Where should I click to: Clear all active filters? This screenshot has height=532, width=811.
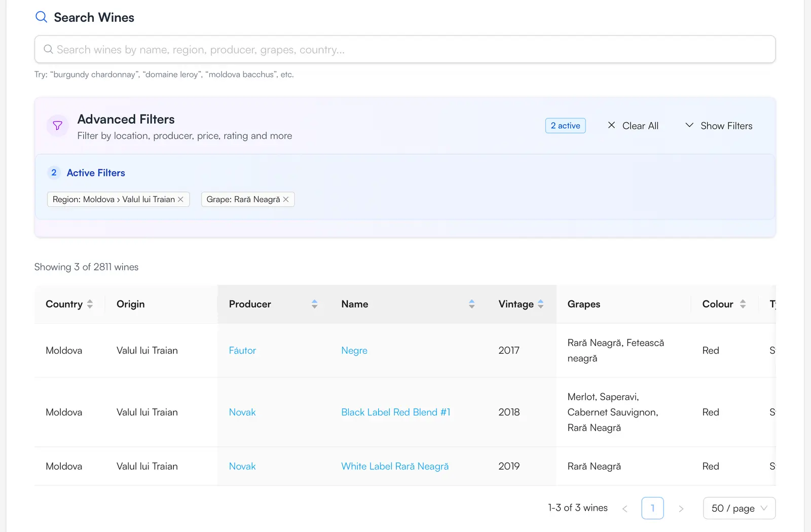tap(633, 126)
